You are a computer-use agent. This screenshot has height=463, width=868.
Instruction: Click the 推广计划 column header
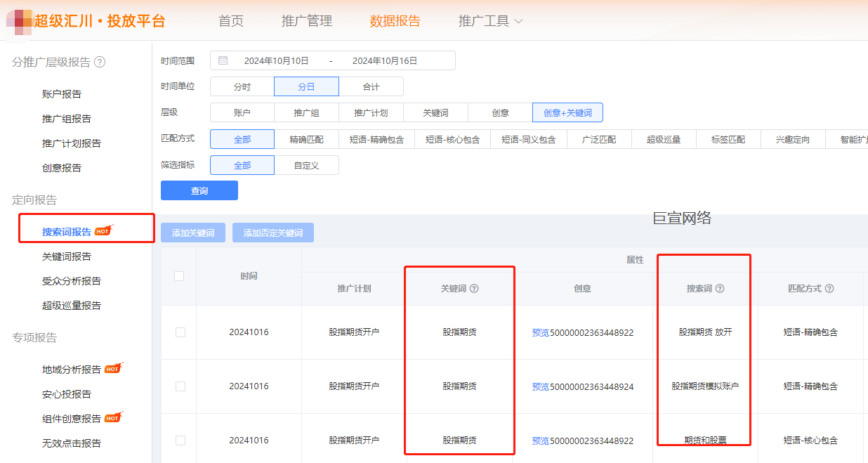(x=354, y=289)
